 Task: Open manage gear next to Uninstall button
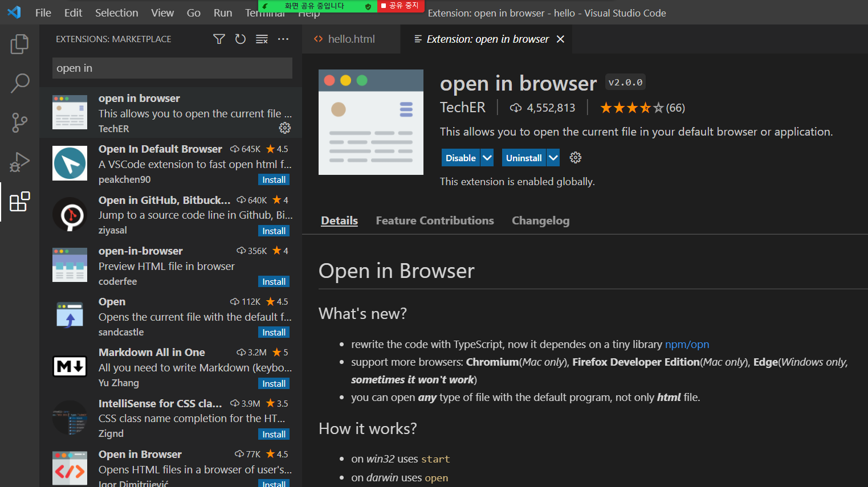coord(576,158)
